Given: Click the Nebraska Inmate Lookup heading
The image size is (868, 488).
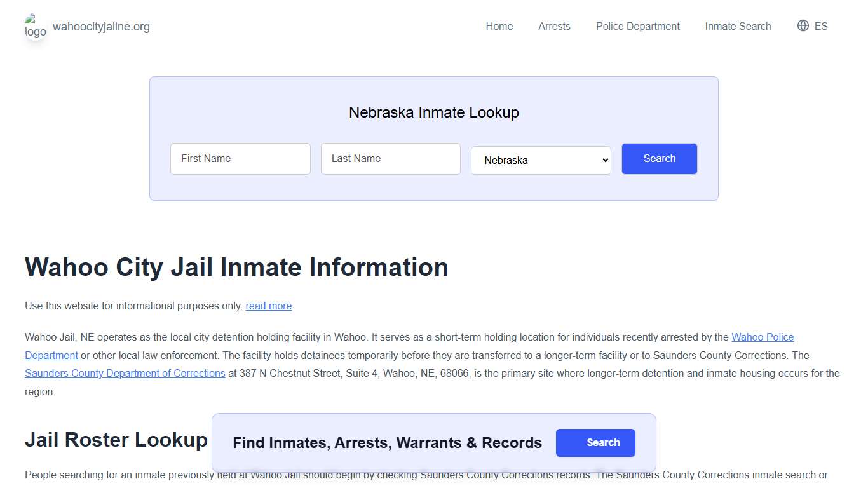Looking at the screenshot, I should click(433, 112).
